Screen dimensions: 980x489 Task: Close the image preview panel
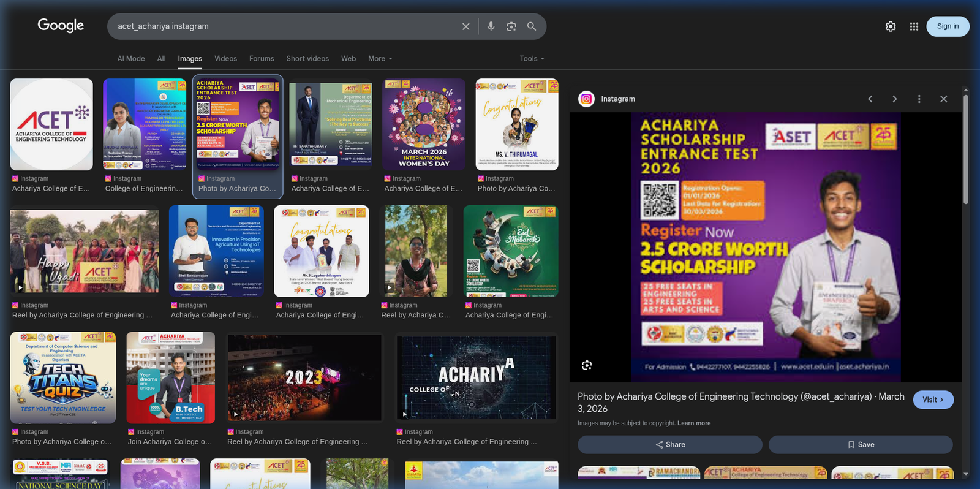943,99
